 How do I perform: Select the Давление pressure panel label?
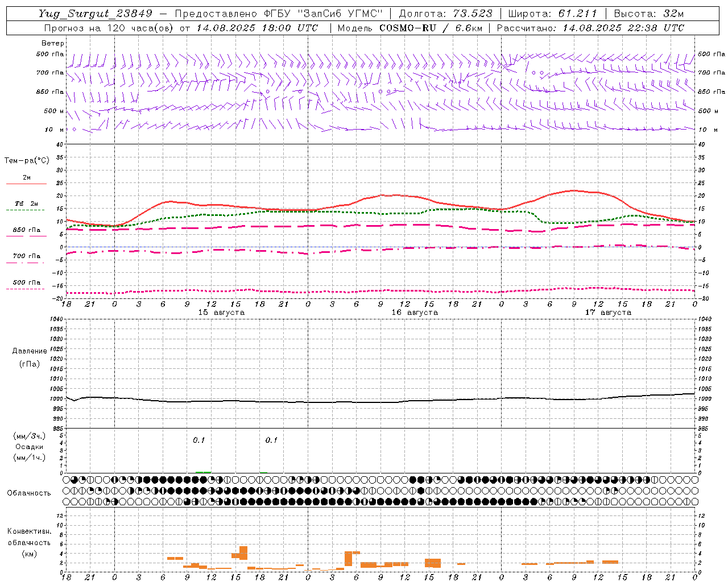[29, 351]
